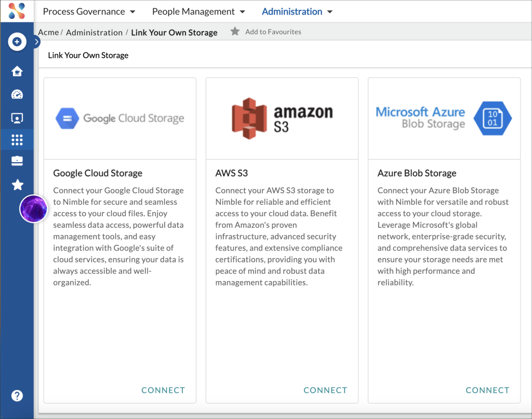Click the AWS S3 card title
Screen dimensions: 532x419
pos(231,173)
